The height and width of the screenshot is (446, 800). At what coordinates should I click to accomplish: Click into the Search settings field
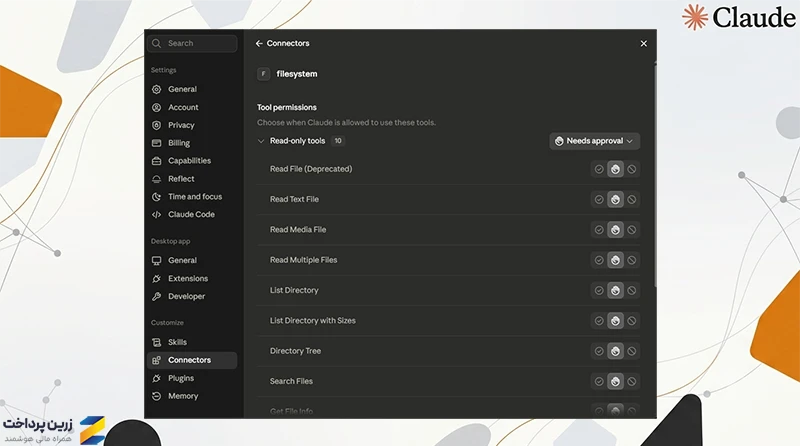pyautogui.click(x=192, y=43)
